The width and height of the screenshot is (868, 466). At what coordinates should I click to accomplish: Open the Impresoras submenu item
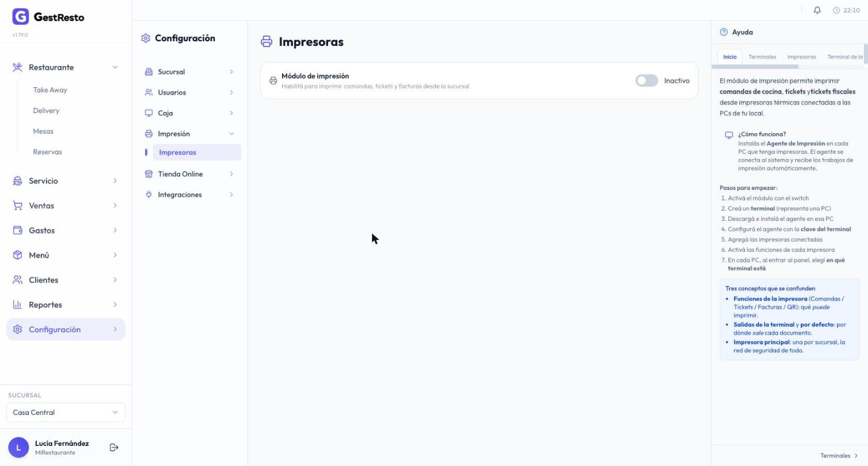196,153
